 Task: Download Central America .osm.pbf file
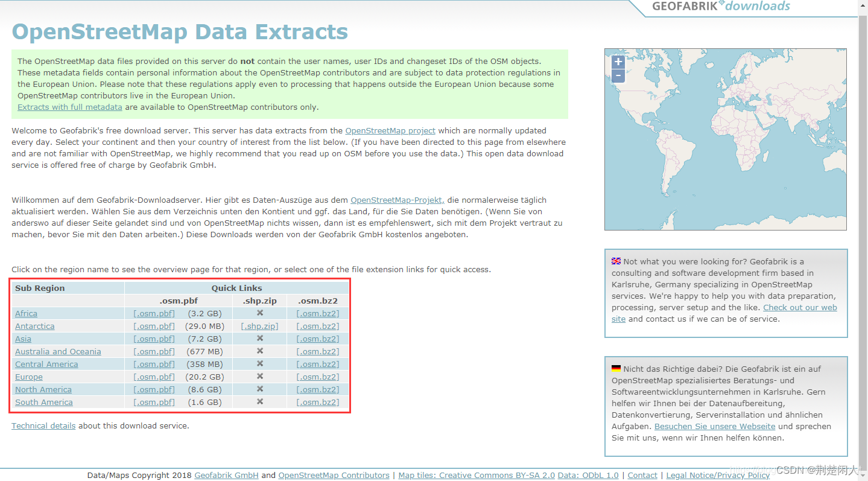tap(154, 364)
